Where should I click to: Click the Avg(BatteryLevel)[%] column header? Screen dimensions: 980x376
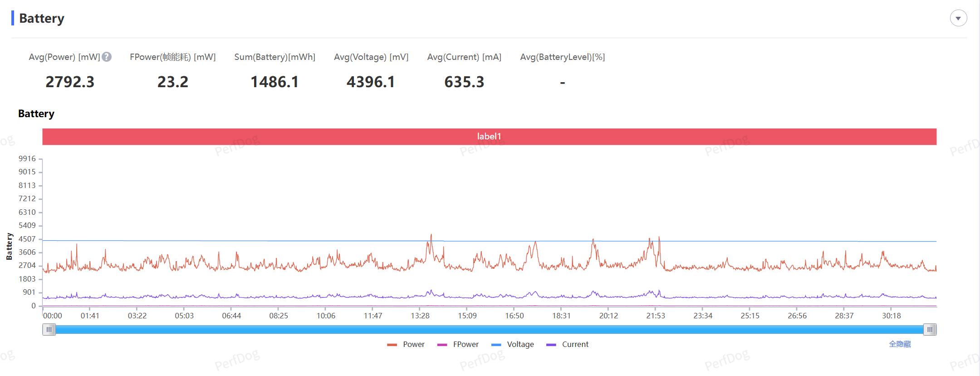point(562,57)
